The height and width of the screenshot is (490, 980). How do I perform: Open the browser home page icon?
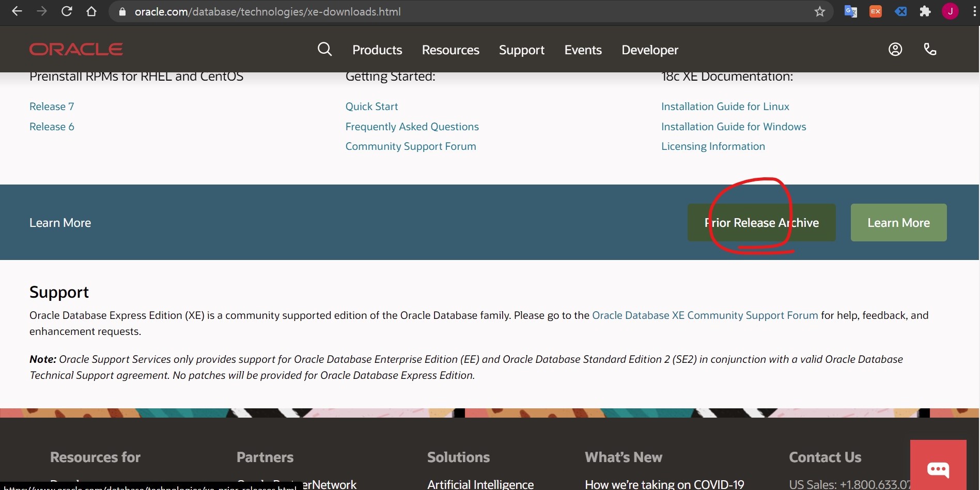[x=91, y=11]
